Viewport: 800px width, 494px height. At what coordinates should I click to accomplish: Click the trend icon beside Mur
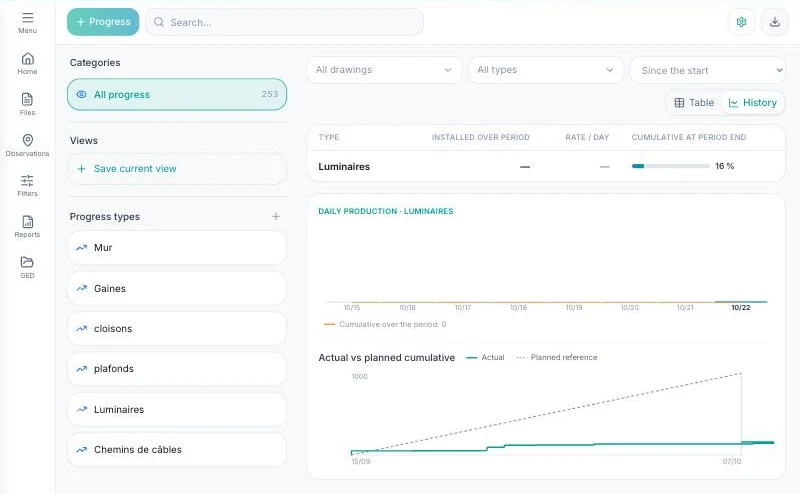(82, 248)
